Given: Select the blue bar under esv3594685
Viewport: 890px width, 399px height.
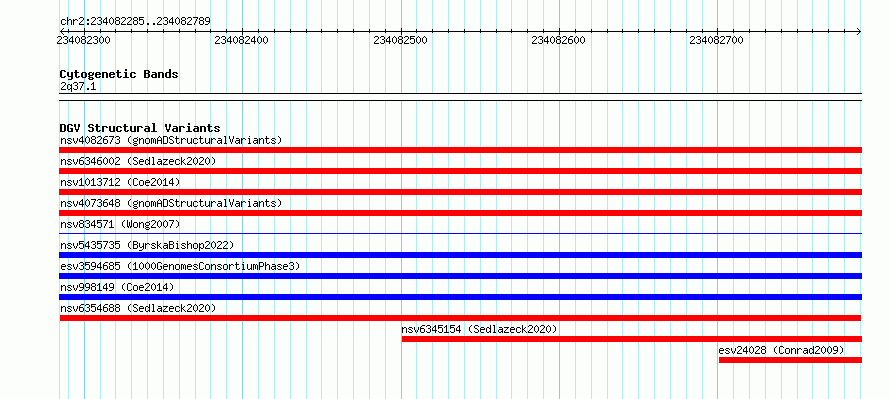Looking at the screenshot, I should click(x=460, y=276).
